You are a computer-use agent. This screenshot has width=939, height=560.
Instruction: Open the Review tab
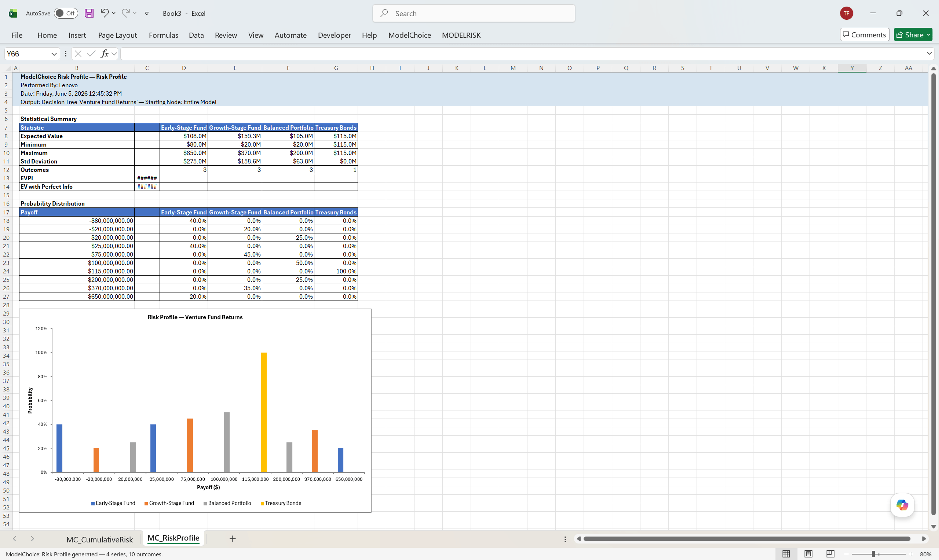(226, 35)
